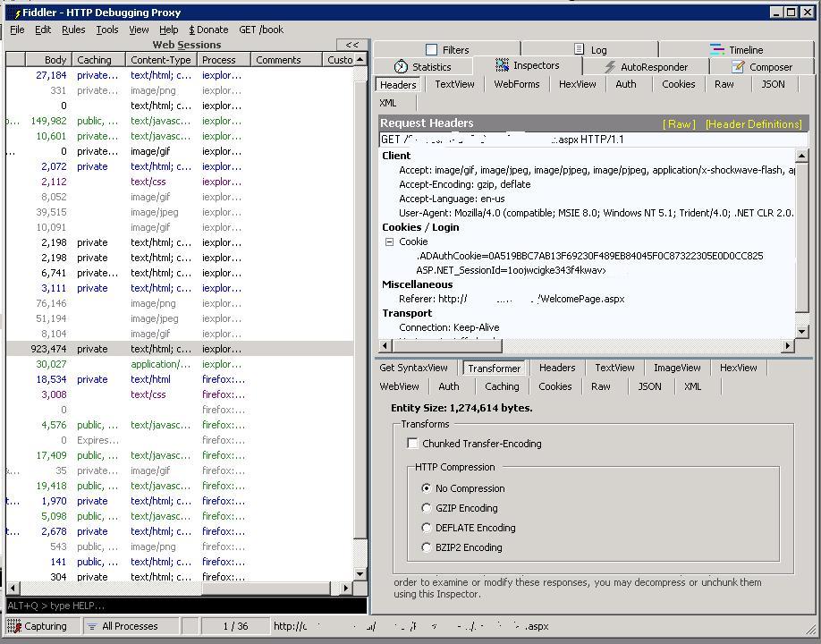
Task: Click the Composer tab pencil icon
Action: (x=738, y=67)
